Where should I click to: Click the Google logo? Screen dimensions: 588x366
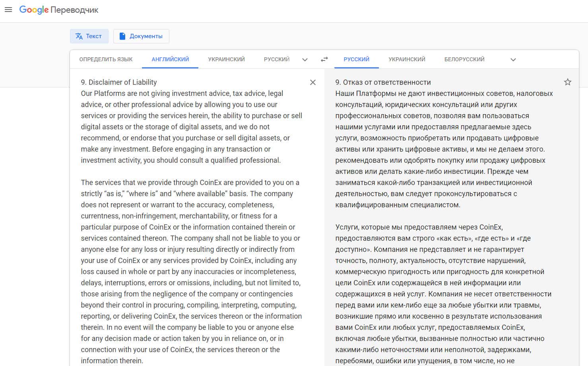34,10
